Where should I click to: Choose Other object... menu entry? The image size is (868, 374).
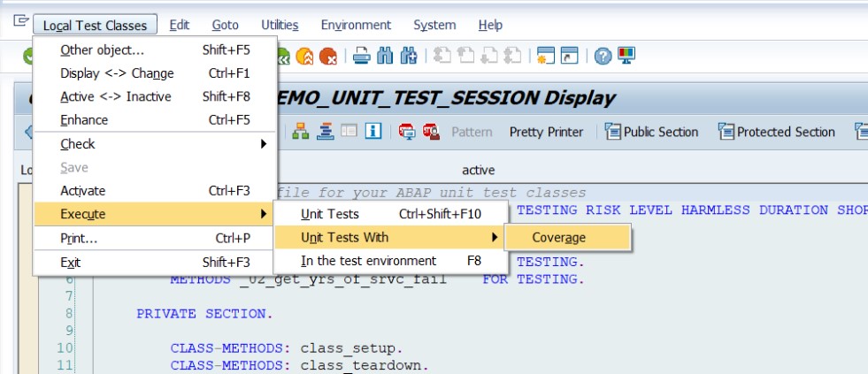(x=155, y=50)
